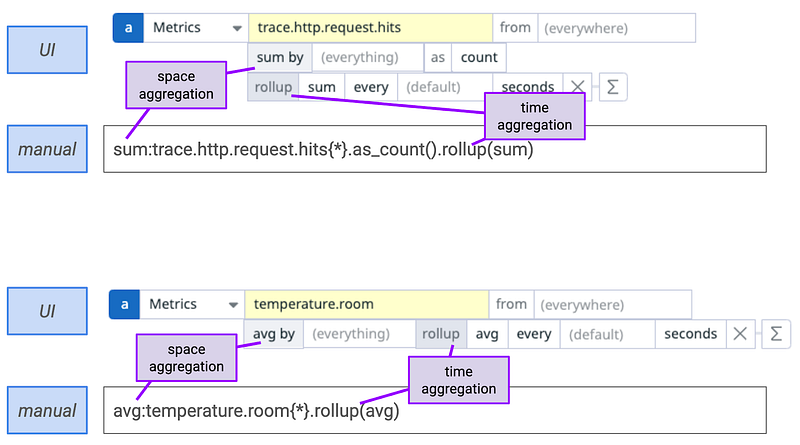Open the 'sum by' space aggregation selector
Image resolution: width=800 pixels, height=445 pixels.
coord(279,58)
